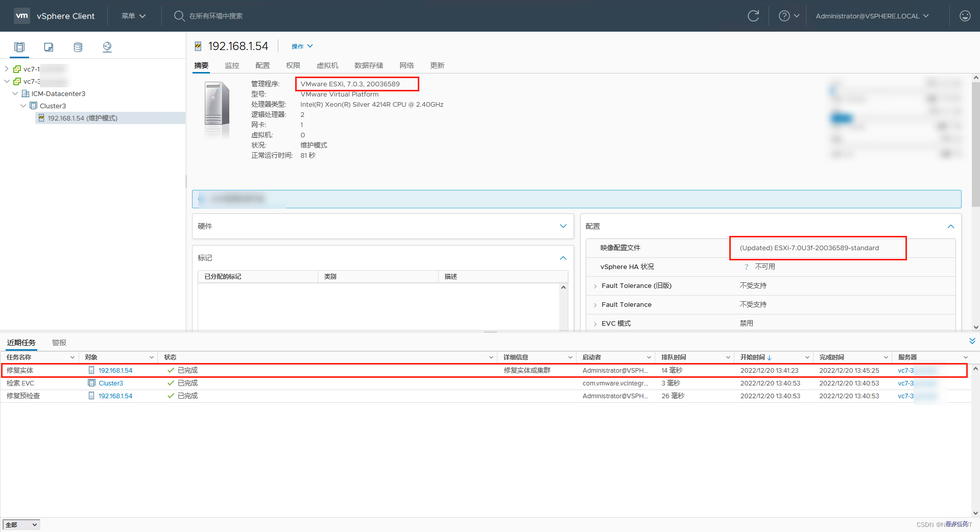Expand the 硬件 panel
The image size is (980, 532).
[x=563, y=226]
